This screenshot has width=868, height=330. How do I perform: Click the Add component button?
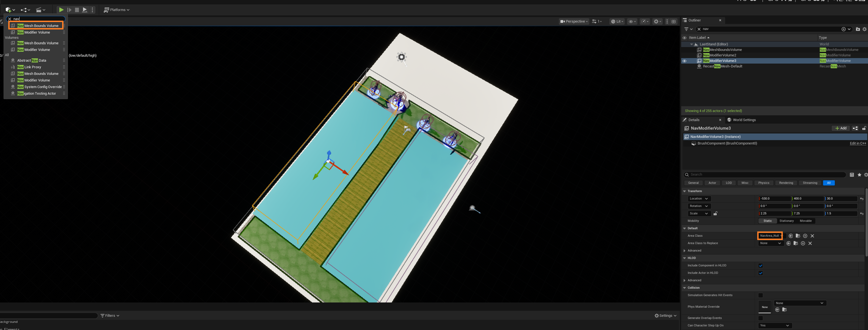(x=840, y=128)
